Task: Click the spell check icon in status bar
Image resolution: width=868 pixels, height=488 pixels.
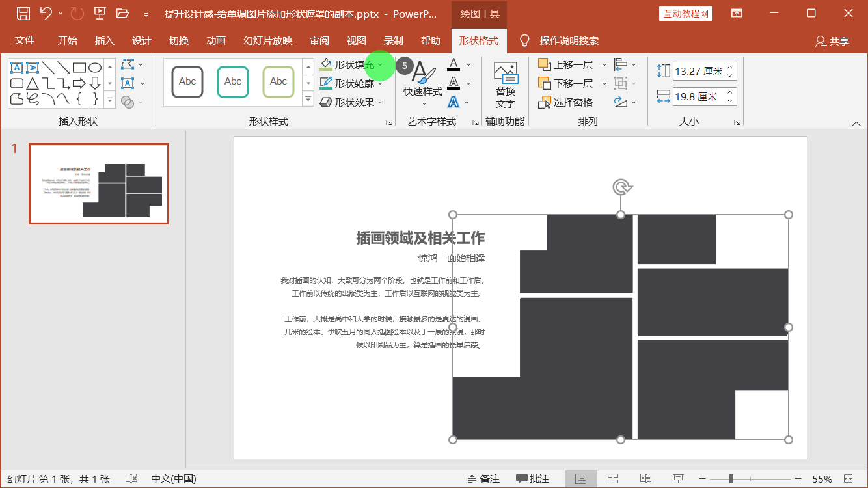Action: [131, 478]
